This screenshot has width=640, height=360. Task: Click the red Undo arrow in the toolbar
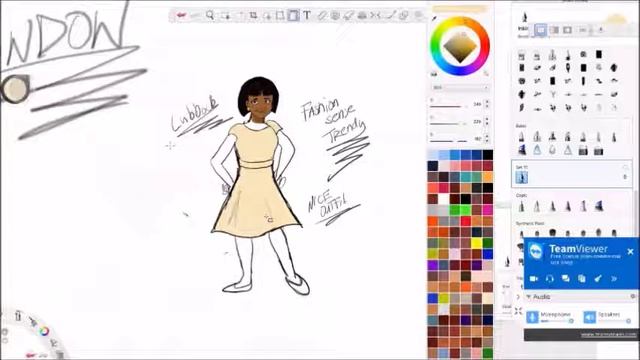181,16
